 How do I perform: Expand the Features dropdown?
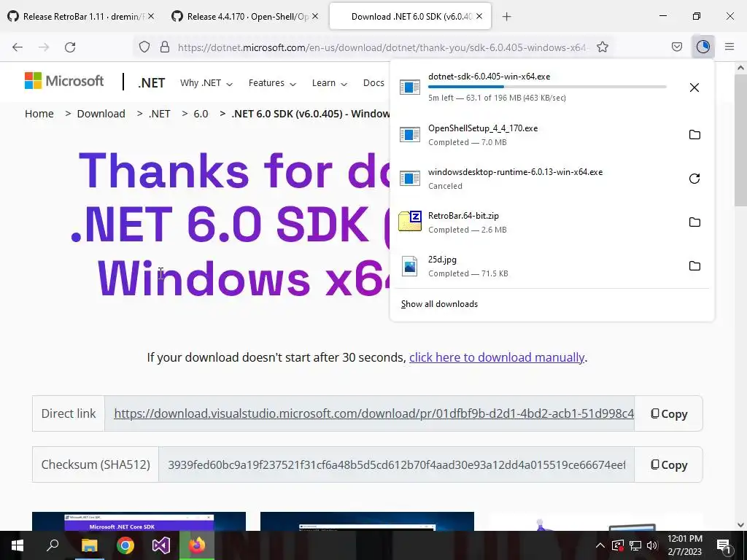[272, 83]
